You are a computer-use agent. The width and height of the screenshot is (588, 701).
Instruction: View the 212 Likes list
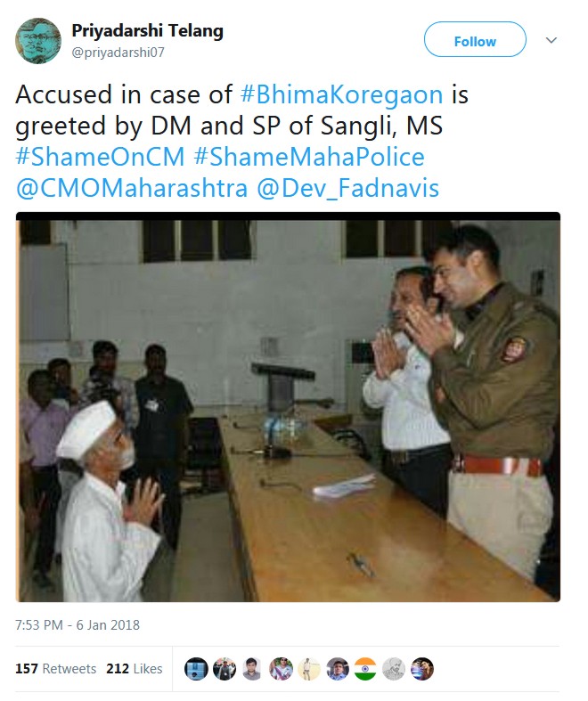[135, 669]
